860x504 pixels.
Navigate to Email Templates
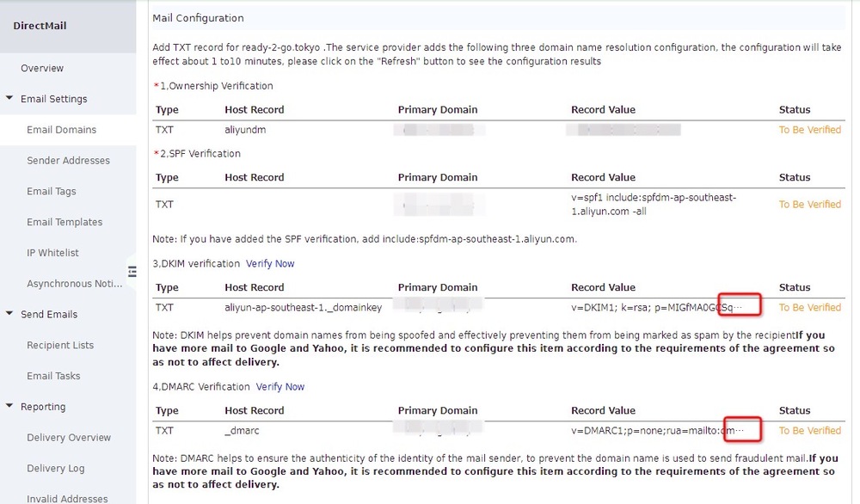[64, 222]
